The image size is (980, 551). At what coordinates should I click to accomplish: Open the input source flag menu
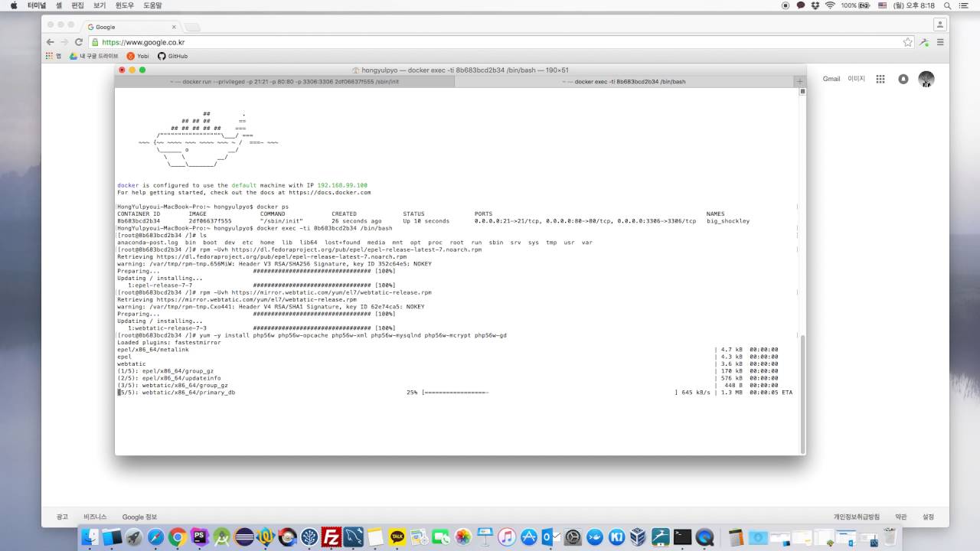(x=883, y=5)
